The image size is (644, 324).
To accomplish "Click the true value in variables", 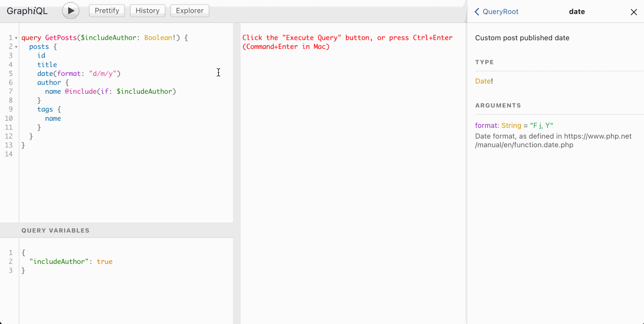I will (104, 261).
